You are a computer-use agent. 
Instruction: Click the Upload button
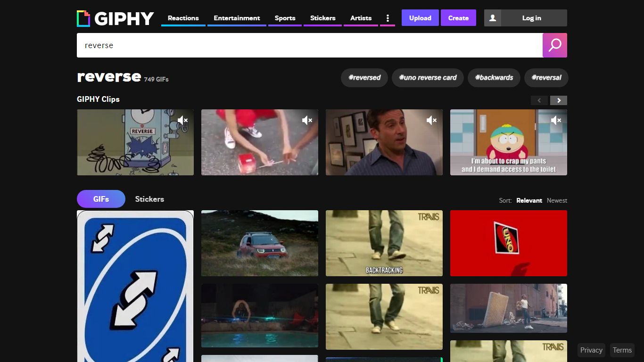420,18
